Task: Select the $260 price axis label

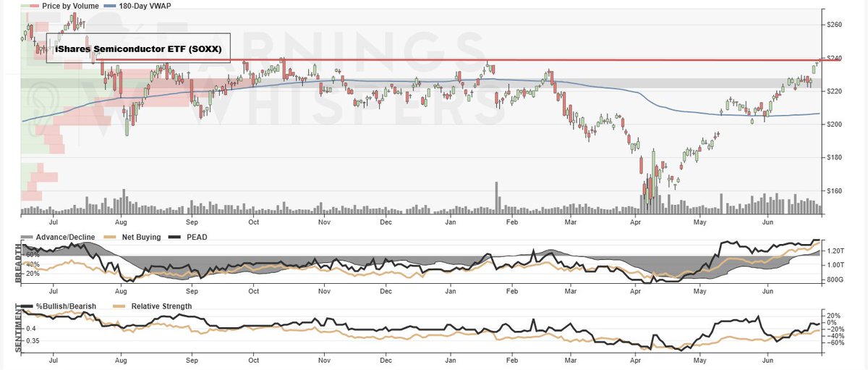Action: (x=835, y=25)
